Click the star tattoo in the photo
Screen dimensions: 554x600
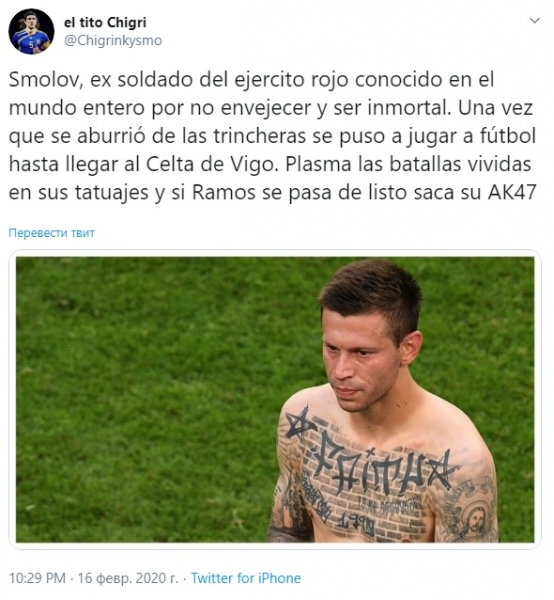301,423
